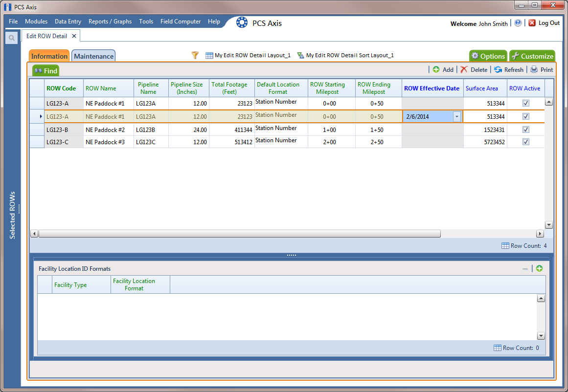This screenshot has height=392, width=568.
Task: Click the Find binoculars button
Action: pyautogui.click(x=45, y=70)
